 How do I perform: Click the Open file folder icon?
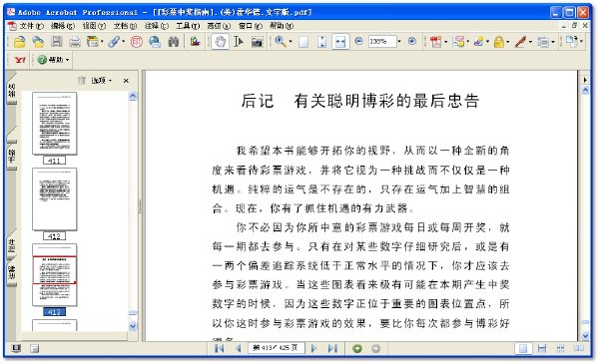(x=19, y=42)
